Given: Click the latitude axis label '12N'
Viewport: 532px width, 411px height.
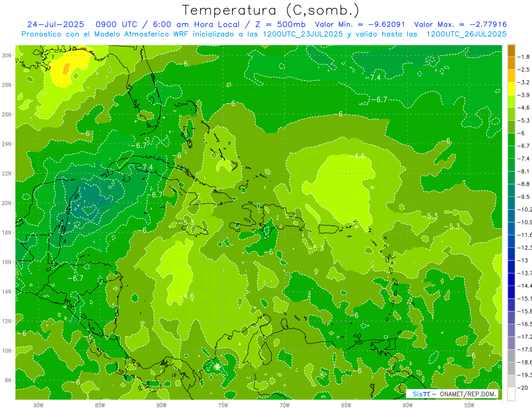Looking at the screenshot, I should (7, 321).
